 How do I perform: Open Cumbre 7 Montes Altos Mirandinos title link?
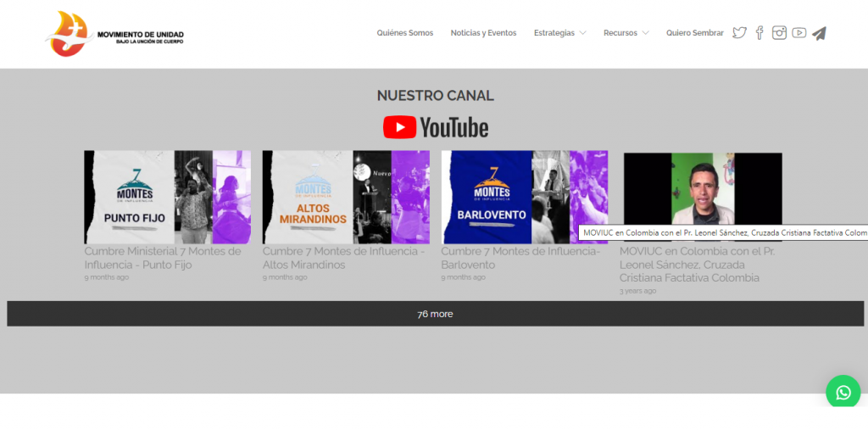pos(343,258)
